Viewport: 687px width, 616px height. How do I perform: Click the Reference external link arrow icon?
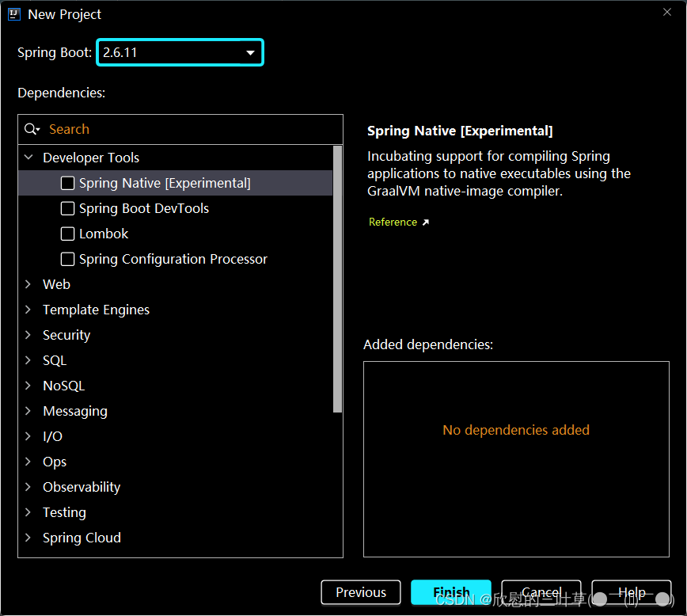point(426,222)
